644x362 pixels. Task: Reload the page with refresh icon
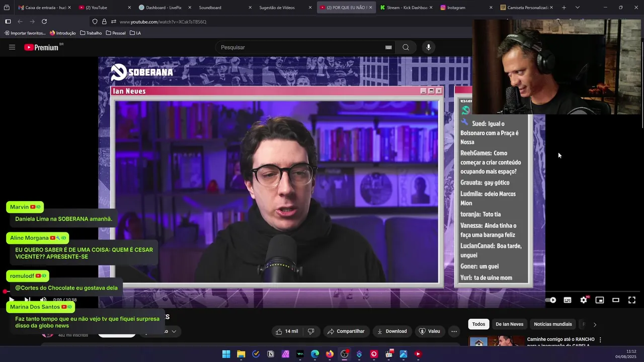point(44,22)
